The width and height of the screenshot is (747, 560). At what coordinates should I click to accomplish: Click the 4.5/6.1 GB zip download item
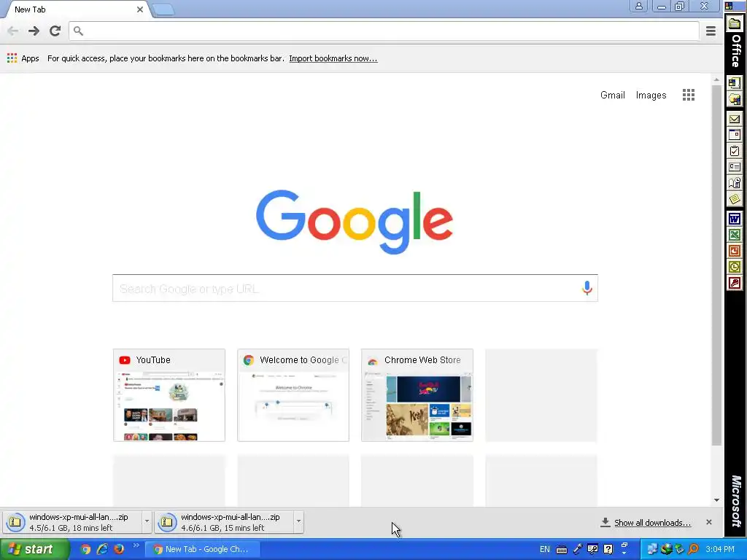click(x=72, y=522)
